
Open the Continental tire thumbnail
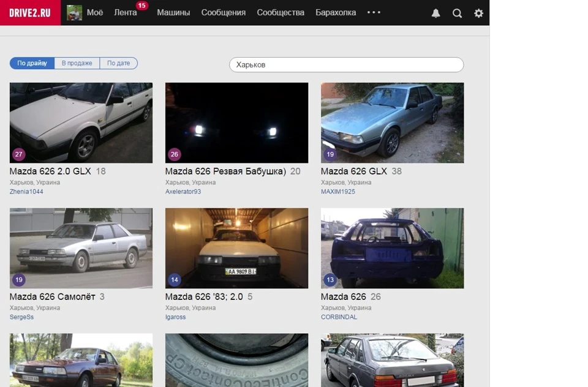tap(236, 360)
